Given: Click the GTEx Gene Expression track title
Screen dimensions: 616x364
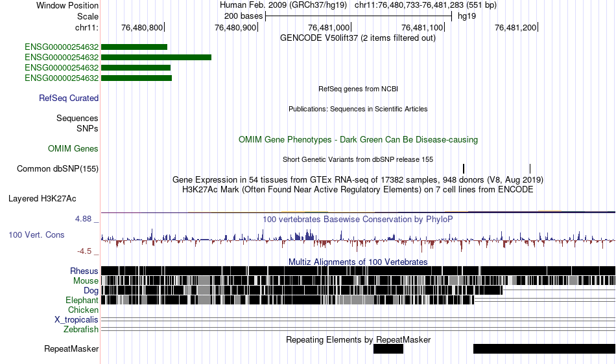Looking at the screenshot, I should click(358, 180).
